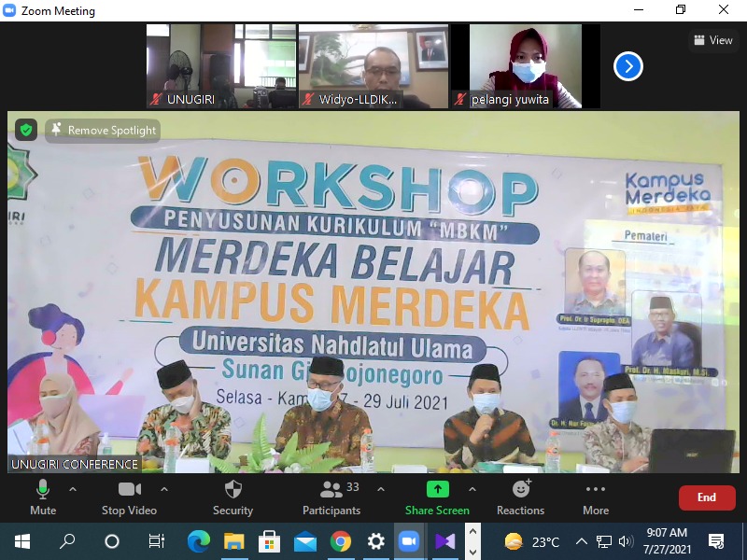Open the More options menu
Screen dimensions: 747x560
[596, 498]
